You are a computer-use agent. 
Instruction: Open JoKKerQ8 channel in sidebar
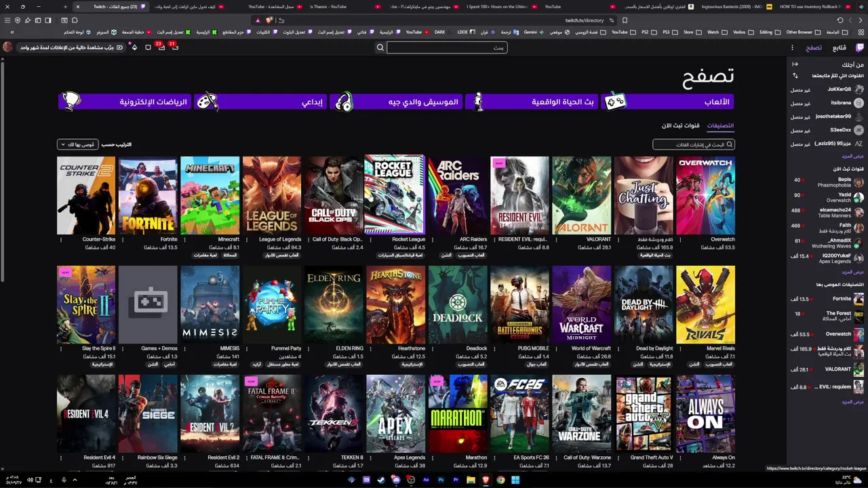point(827,89)
